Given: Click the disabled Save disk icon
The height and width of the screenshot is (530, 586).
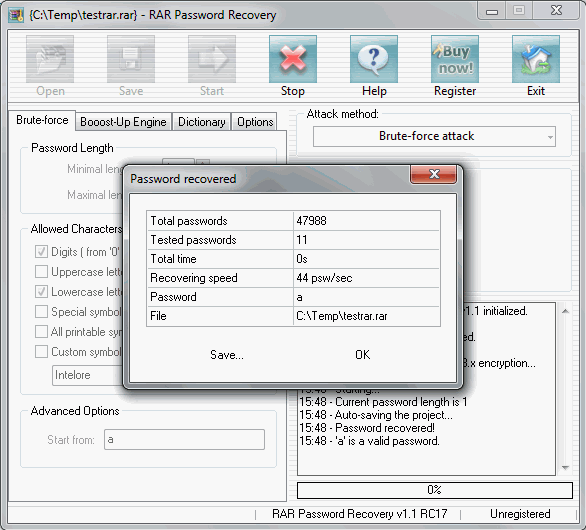Looking at the screenshot, I should [x=131, y=59].
